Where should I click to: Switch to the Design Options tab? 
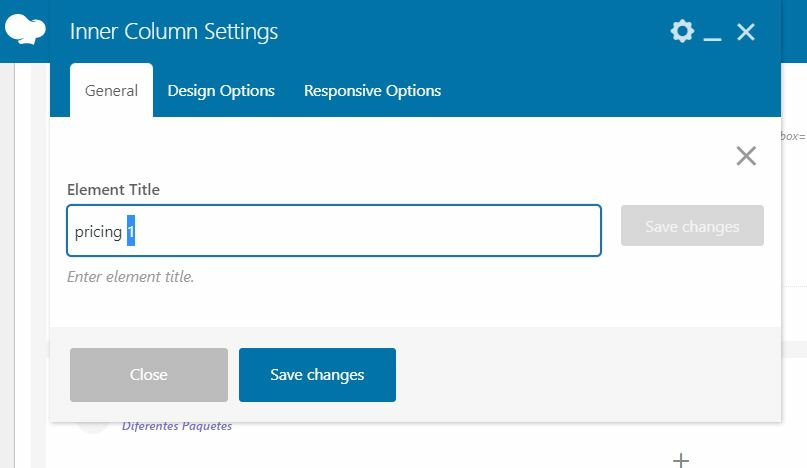click(221, 91)
